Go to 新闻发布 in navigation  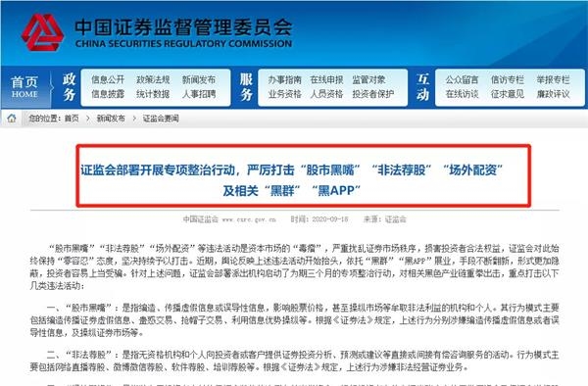coord(199,79)
